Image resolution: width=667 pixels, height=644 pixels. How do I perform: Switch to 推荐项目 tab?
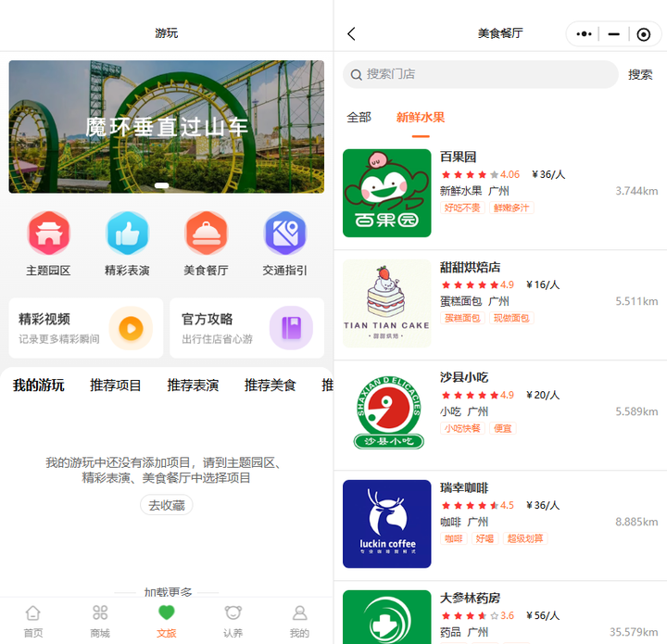[x=115, y=385]
